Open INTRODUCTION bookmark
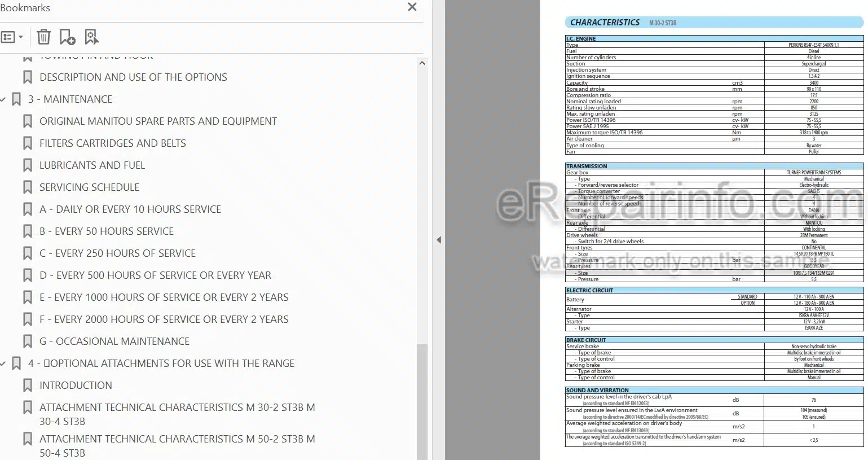868x460 pixels. click(x=76, y=385)
